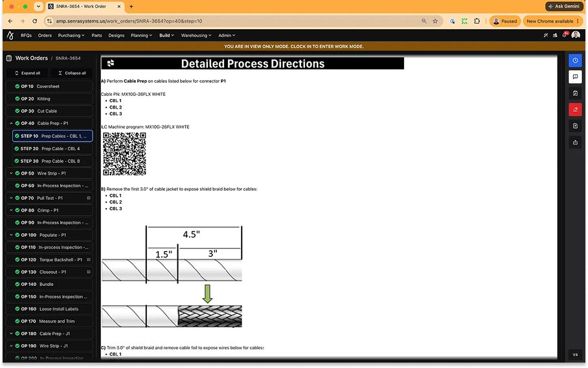
Task: Click the share export icon in right sidebar
Action: [575, 142]
